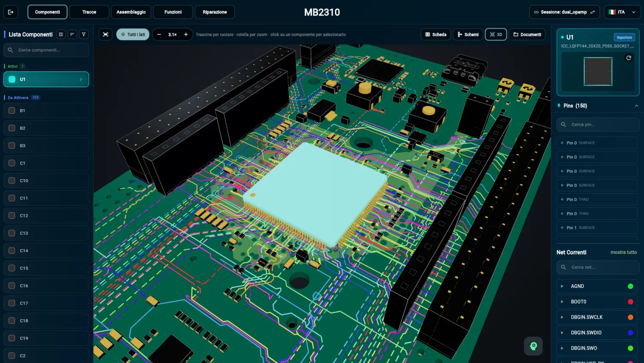Open the assistant chat icon bottom-right
Screen dimensions: 644x363
point(533,346)
